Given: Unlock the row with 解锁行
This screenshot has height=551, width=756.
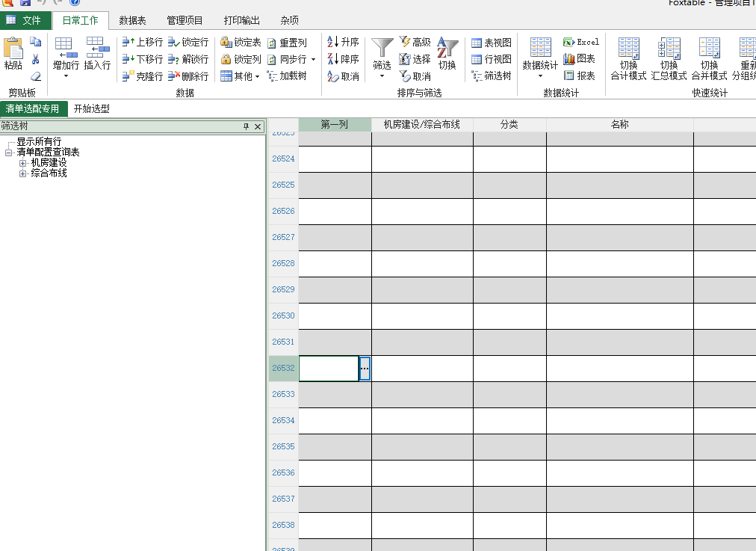Looking at the screenshot, I should coord(188,59).
